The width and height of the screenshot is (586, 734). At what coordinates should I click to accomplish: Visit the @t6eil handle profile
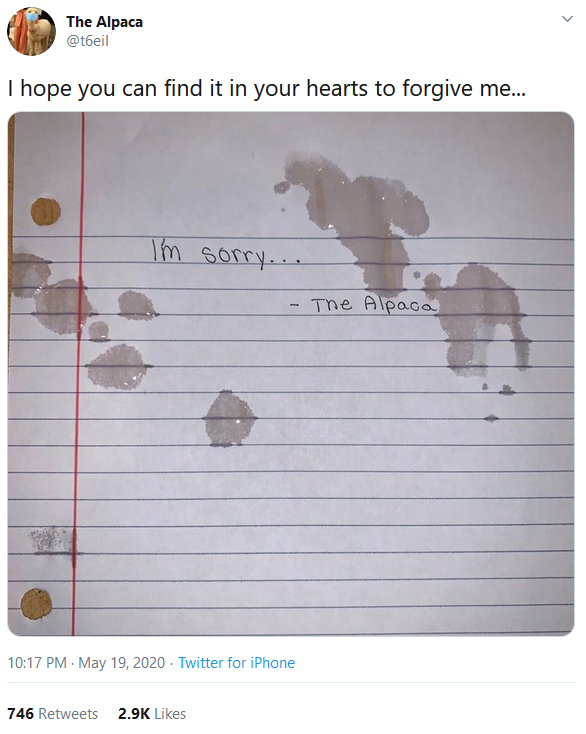click(88, 41)
